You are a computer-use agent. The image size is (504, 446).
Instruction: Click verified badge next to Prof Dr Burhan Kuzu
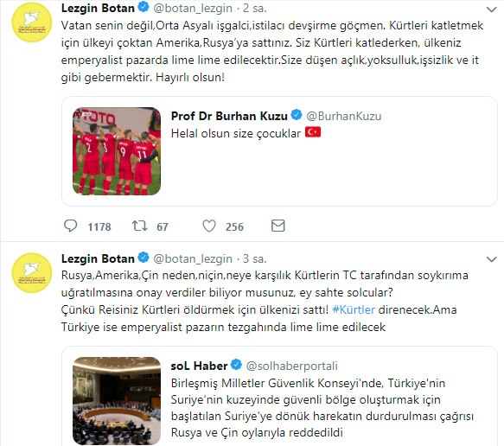297,115
